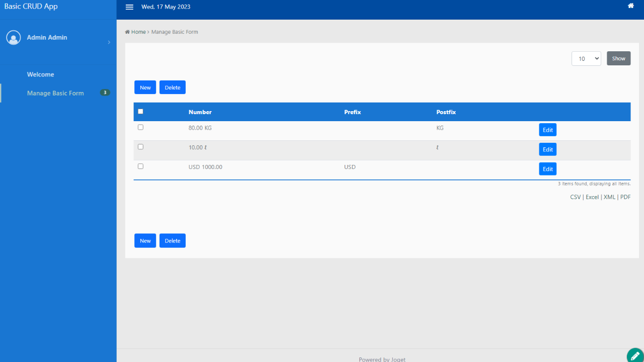Open the page size dropdown showing 10
Screen dimensions: 644x362
coord(586,58)
